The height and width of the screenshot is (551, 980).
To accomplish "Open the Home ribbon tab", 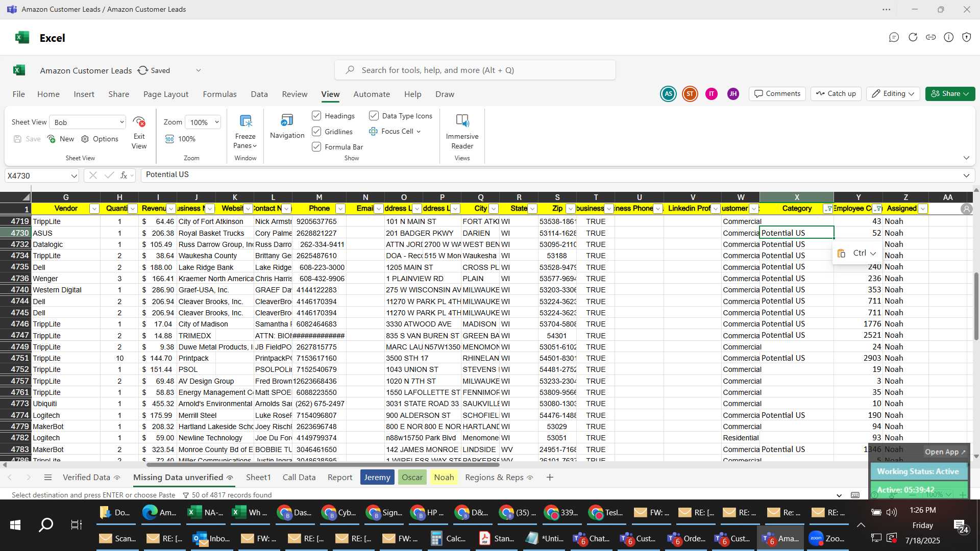I will (x=48, y=94).
